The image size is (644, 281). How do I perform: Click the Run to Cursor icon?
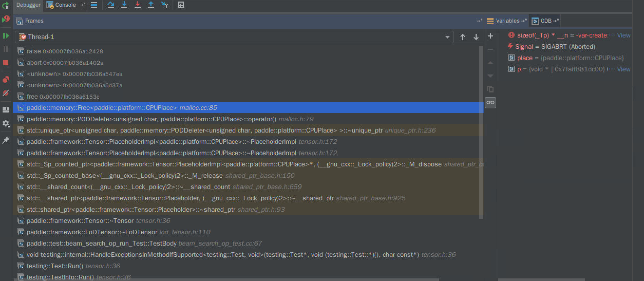point(164,5)
